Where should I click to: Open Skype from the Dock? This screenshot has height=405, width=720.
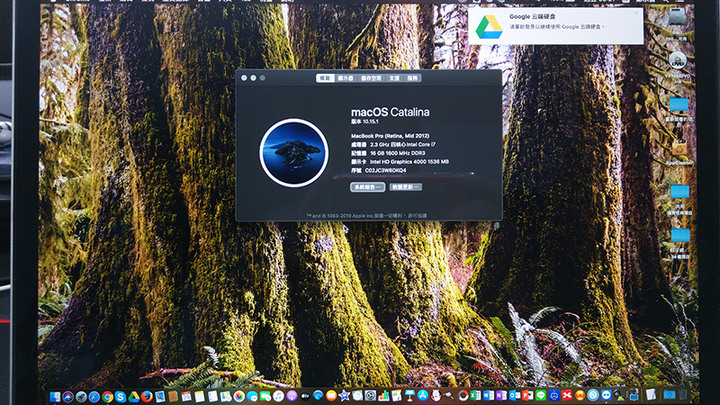tap(120, 396)
